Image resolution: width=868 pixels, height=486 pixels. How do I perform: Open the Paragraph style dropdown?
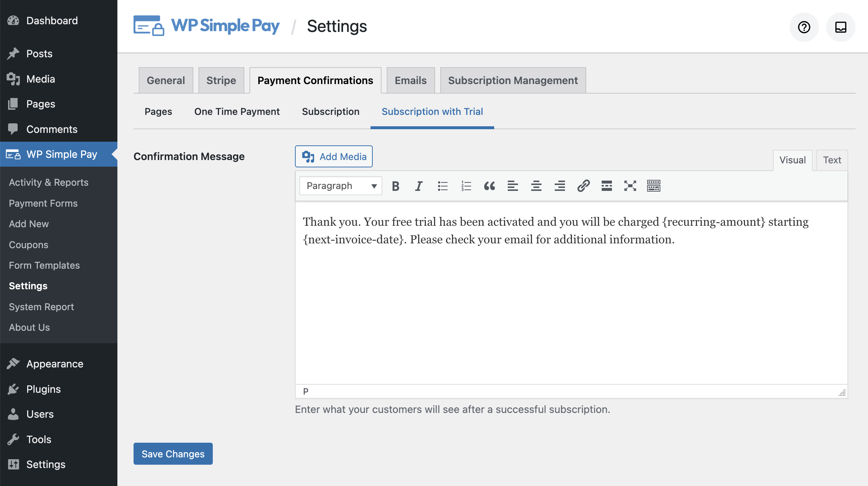(340, 186)
